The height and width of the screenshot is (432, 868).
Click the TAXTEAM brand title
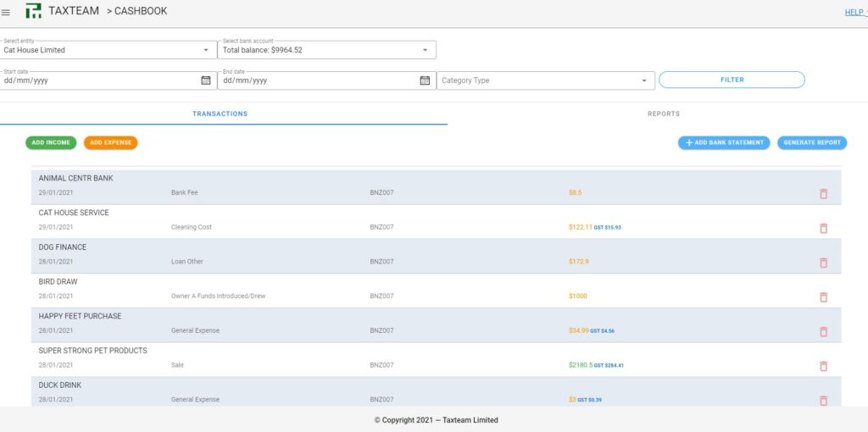pyautogui.click(x=74, y=10)
